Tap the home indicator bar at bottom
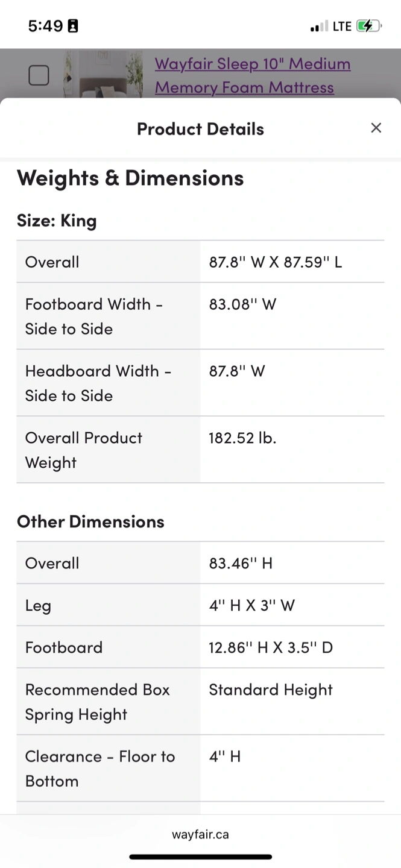Viewport: 401px width, 868px height. (200, 856)
